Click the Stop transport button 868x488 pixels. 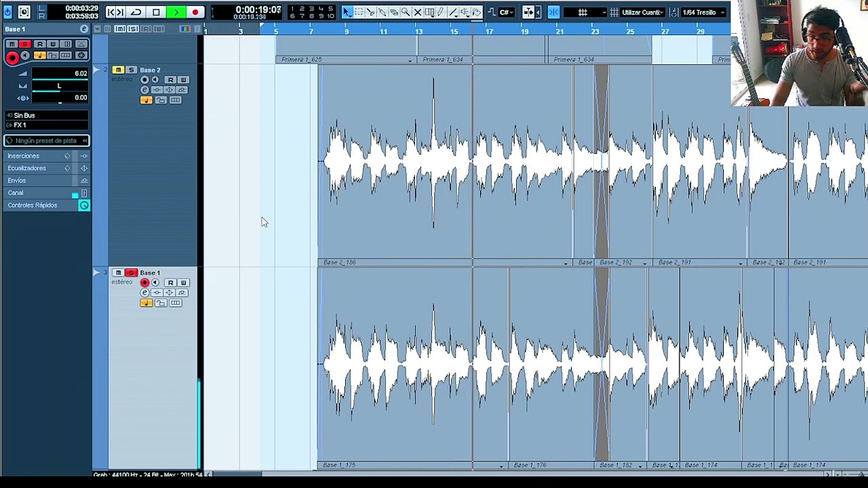(x=156, y=12)
